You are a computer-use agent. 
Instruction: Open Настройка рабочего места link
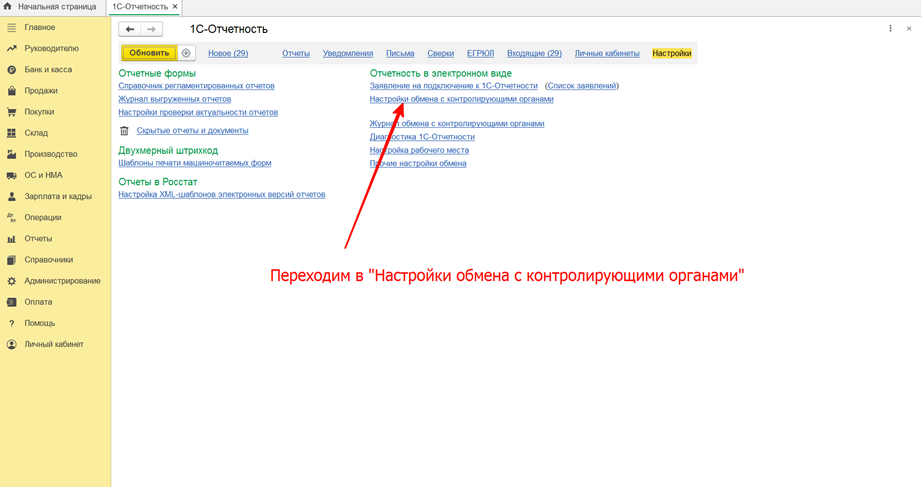point(419,150)
